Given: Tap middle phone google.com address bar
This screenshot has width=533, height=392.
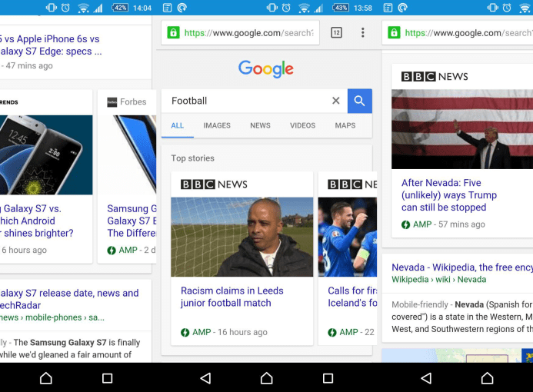Looking at the screenshot, I should [x=240, y=32].
